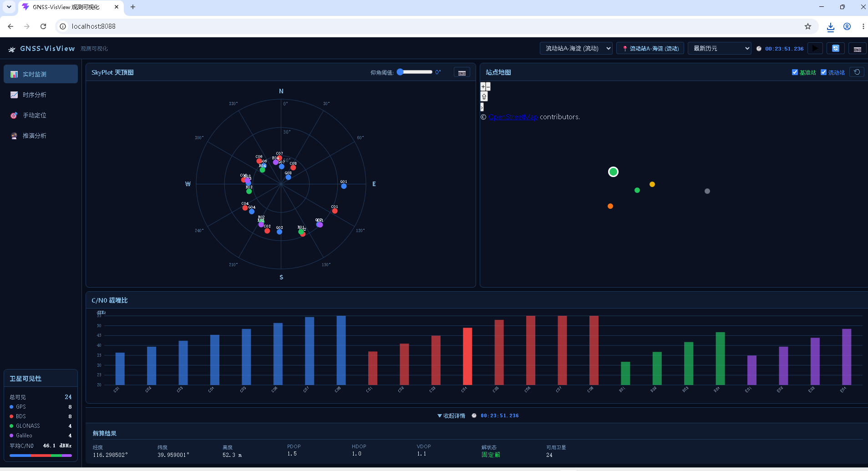This screenshot has height=471, width=868.
Task: Open browser downloads icon
Action: click(x=831, y=27)
